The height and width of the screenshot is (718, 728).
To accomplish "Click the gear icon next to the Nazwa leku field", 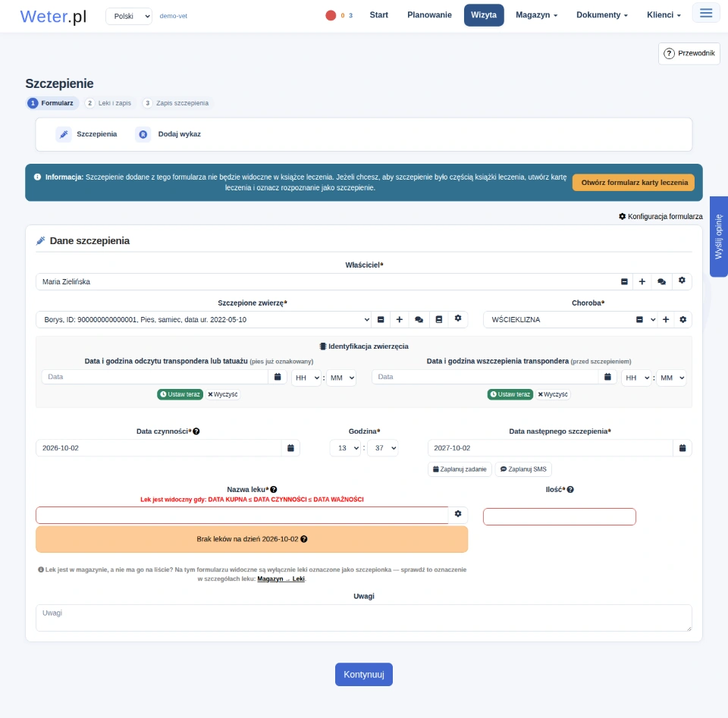I will 458,514.
